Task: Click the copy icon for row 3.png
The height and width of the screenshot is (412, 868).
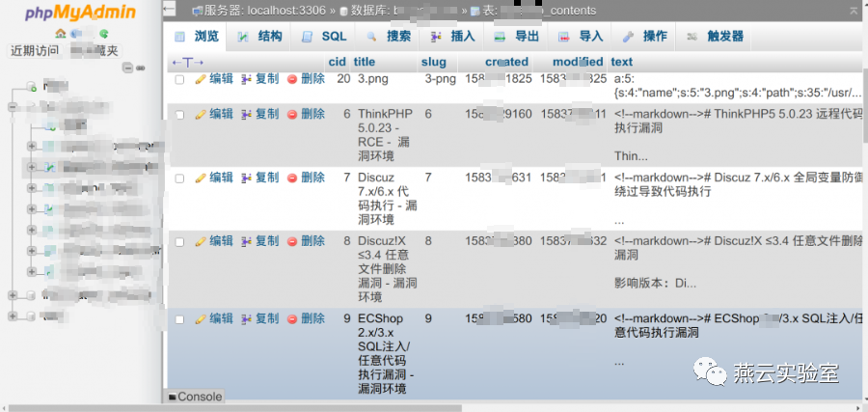Action: click(x=246, y=79)
